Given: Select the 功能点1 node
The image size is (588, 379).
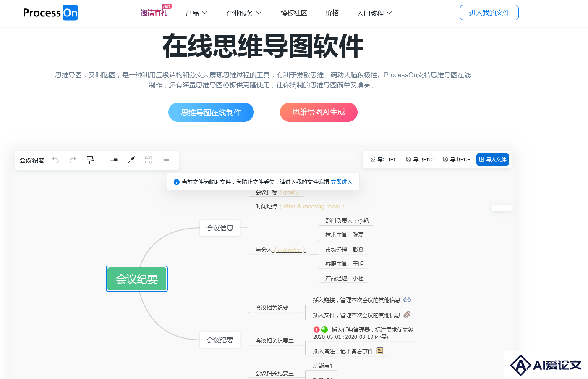Looking at the screenshot, I should 323,366.
